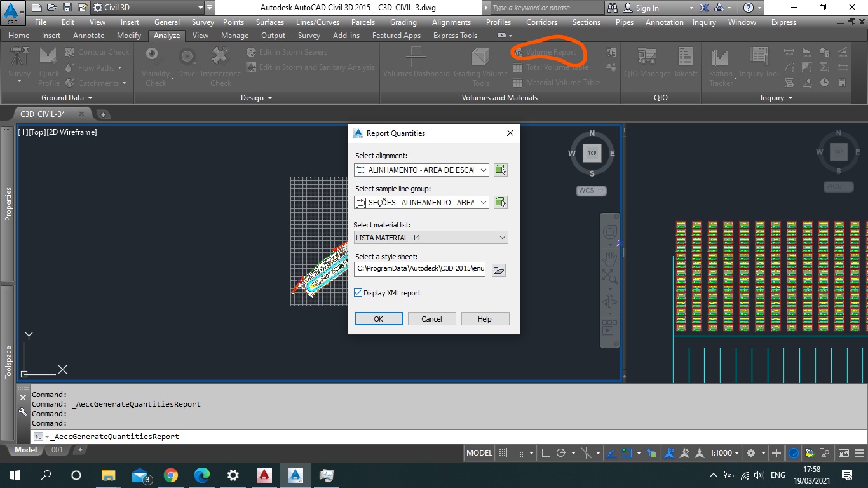Launch the Takeoff tool

tap(686, 64)
